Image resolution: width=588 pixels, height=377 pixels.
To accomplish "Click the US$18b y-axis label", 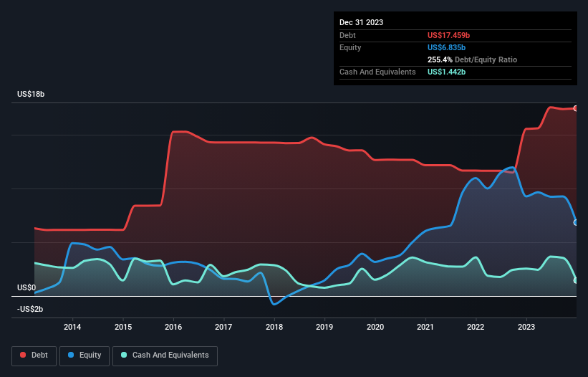I will tap(32, 95).
